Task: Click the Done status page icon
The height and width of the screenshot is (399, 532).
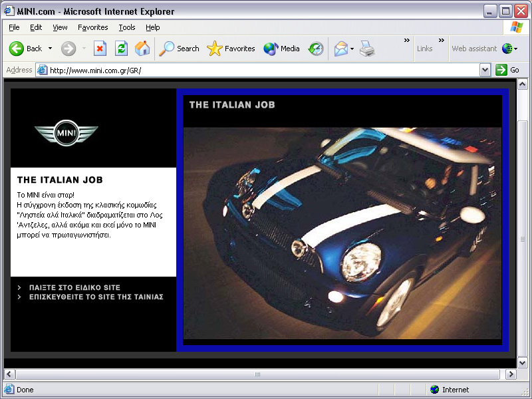Action: coord(9,390)
